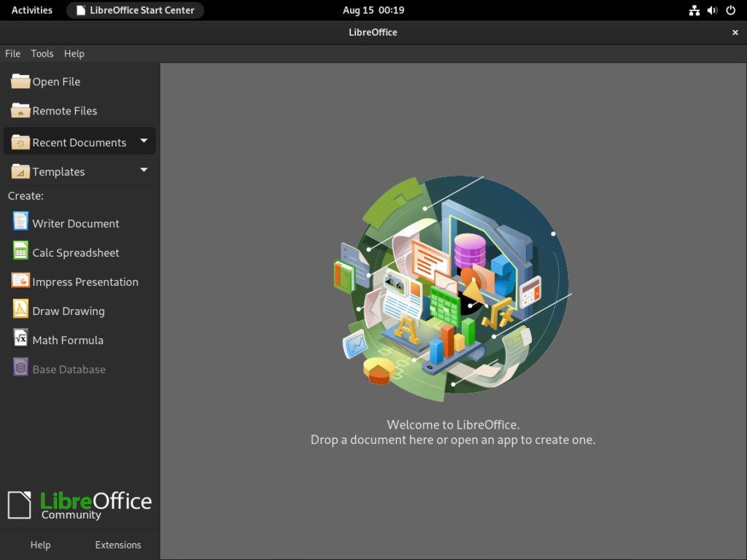747x560 pixels.
Task: Click the Math Formula icon
Action: [20, 338]
